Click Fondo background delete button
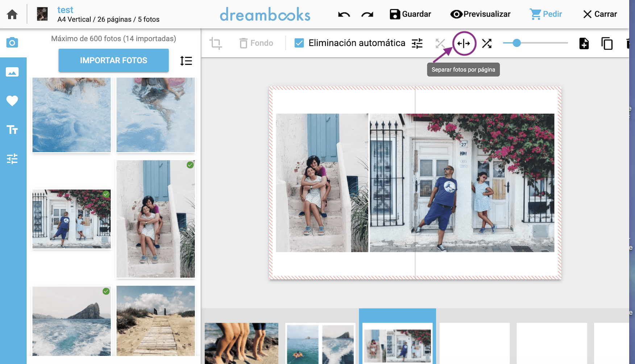Image resolution: width=635 pixels, height=364 pixels. pos(256,43)
